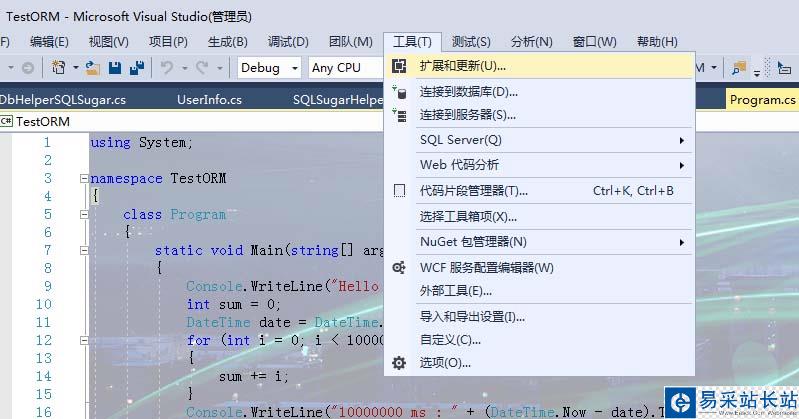Open the Debug configuration dropdown

[x=269, y=67]
